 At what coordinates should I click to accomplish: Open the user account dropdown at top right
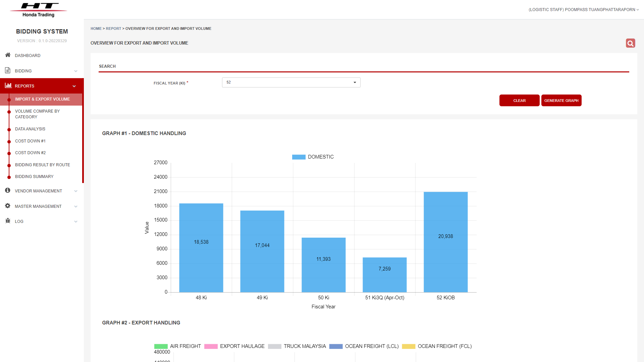click(584, 10)
